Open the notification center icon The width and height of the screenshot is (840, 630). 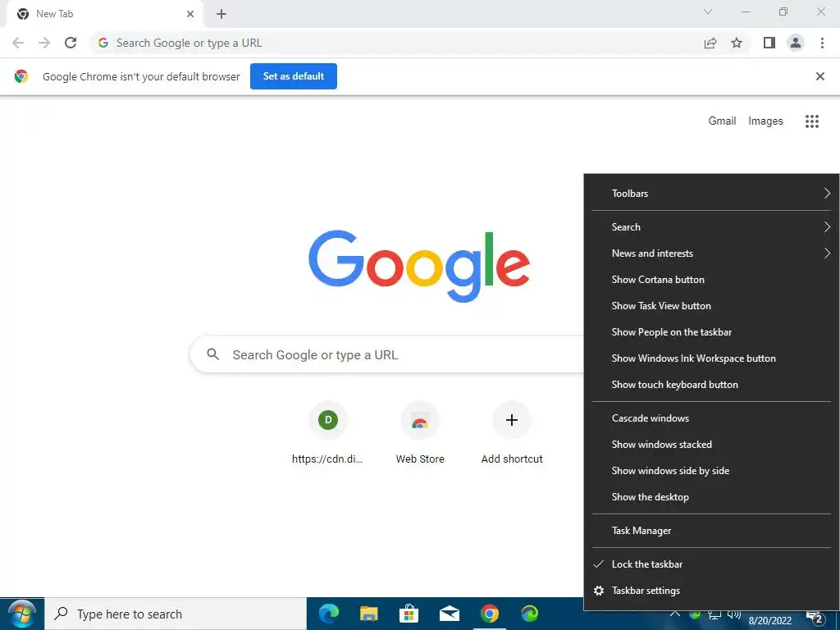coord(815,619)
